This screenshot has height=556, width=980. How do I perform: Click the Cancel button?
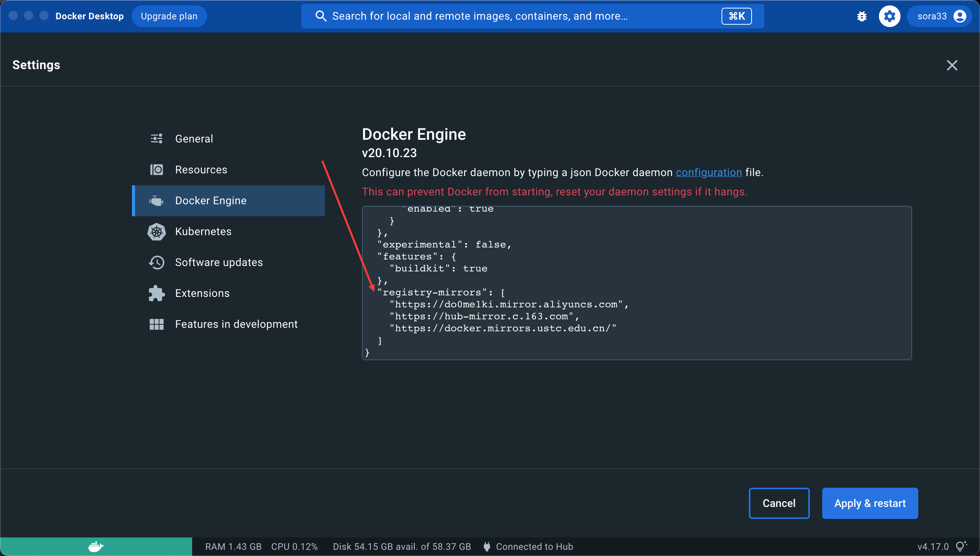click(x=779, y=503)
